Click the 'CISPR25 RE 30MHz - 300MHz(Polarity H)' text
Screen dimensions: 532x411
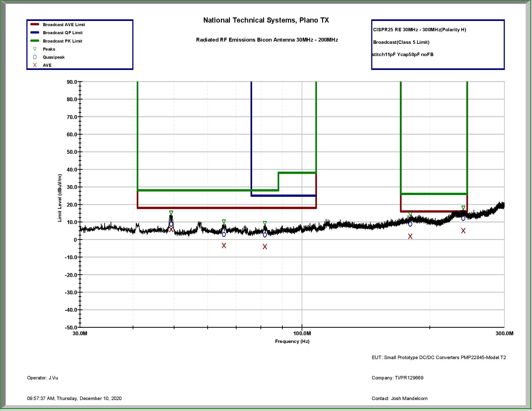click(419, 30)
